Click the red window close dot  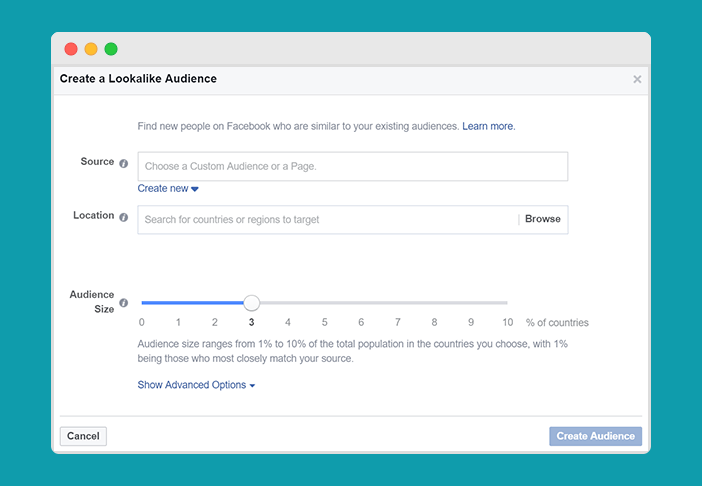71,49
